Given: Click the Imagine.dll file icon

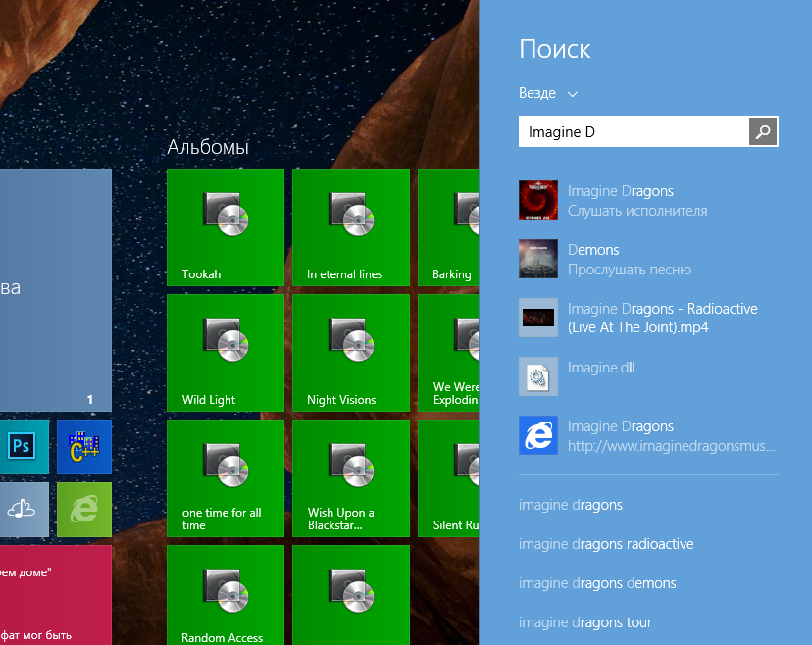Looking at the screenshot, I should pos(538,376).
